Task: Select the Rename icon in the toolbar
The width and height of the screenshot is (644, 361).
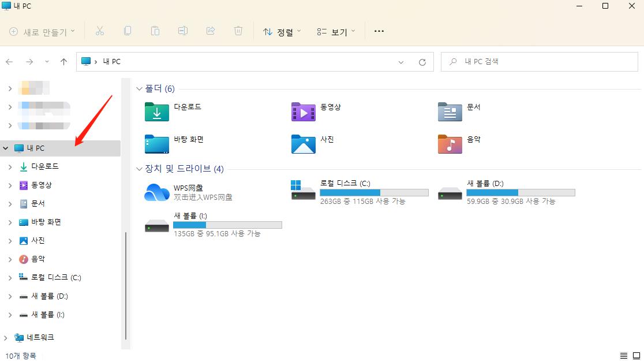Action: point(182,30)
